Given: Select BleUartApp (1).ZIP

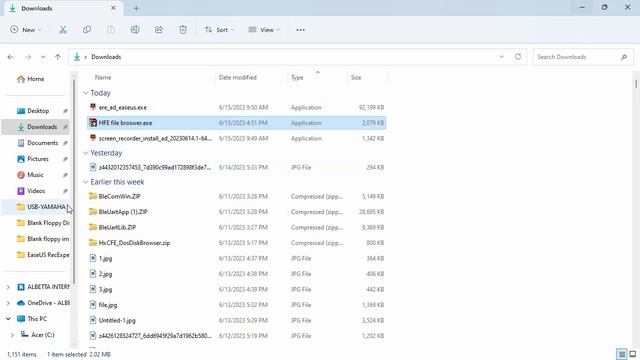Looking at the screenshot, I should click(236, 212).
